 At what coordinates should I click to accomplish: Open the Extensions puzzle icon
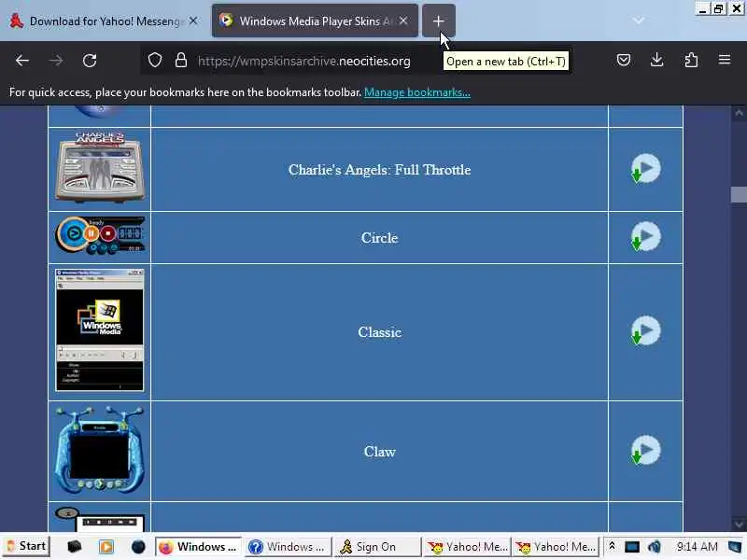pyautogui.click(x=691, y=60)
